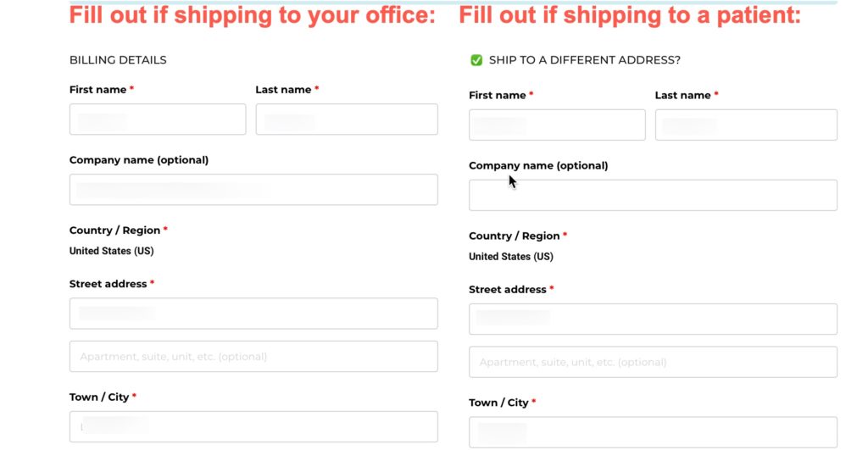This screenshot has height=450, width=868.
Task: Click the shipping Last name field
Action: 746,125
